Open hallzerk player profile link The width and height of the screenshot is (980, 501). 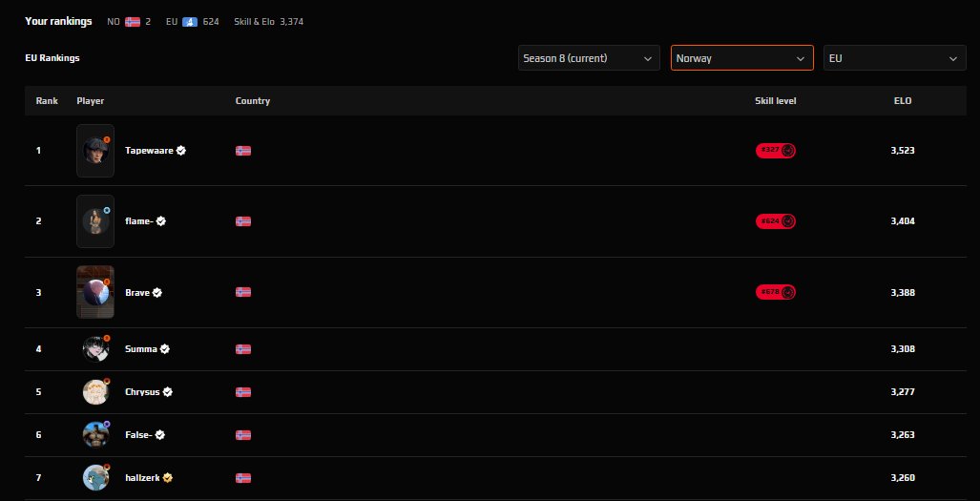coord(142,478)
